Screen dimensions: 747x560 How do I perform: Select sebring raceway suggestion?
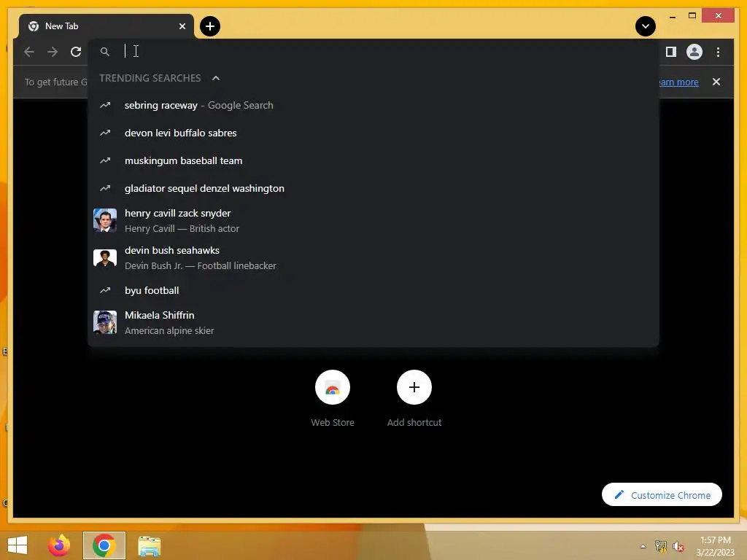373,105
